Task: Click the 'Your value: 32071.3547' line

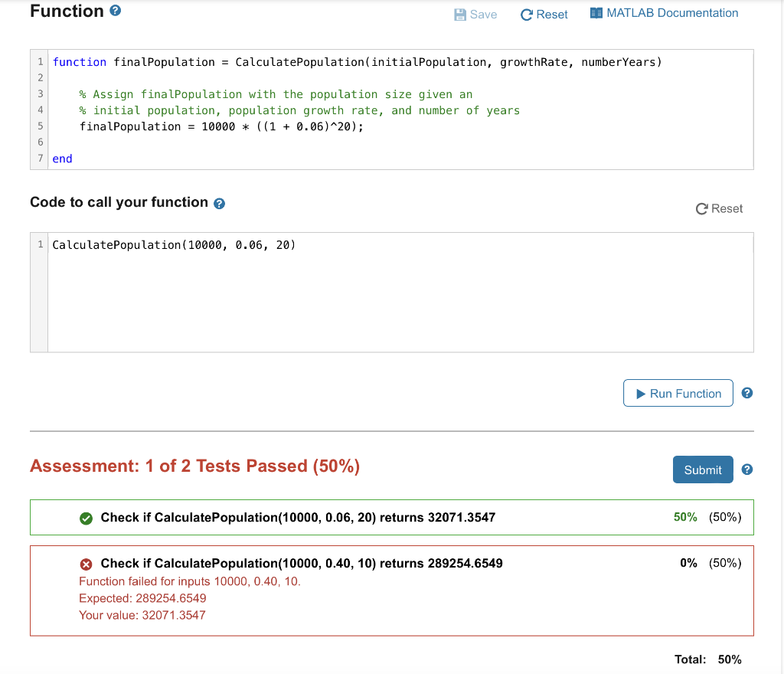Action: tap(142, 615)
